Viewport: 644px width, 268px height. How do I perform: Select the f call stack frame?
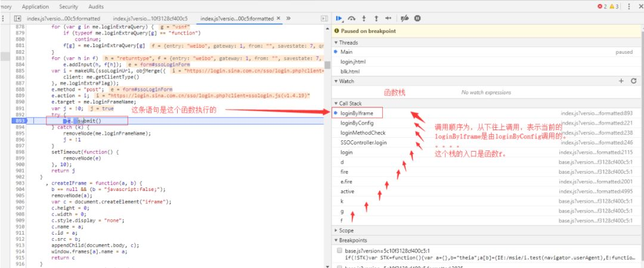pos(487,221)
